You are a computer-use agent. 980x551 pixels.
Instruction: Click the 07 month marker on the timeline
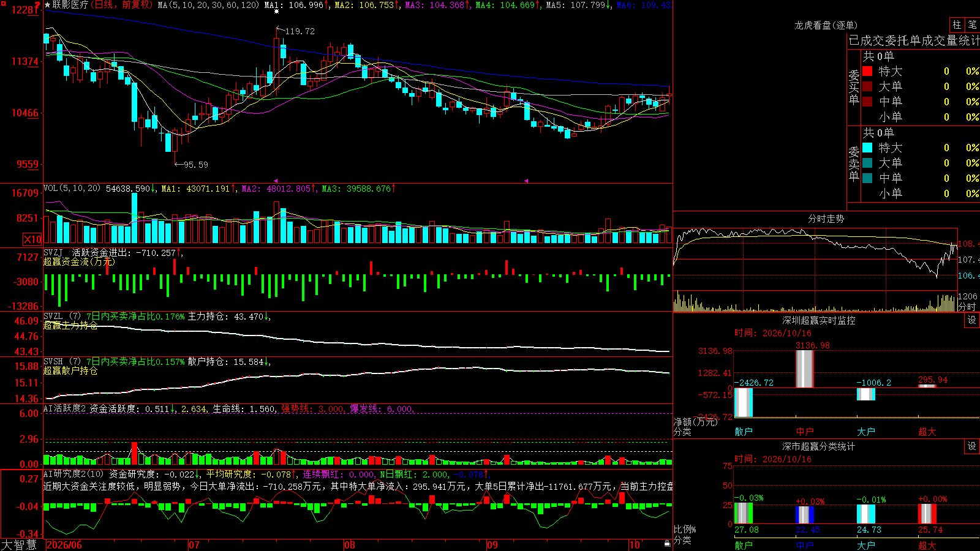pos(194,545)
